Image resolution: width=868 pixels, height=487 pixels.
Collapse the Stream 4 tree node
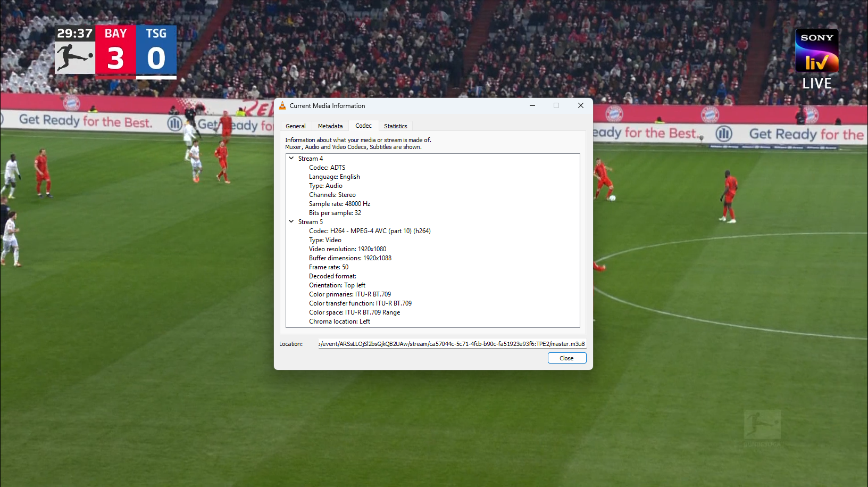click(x=291, y=158)
